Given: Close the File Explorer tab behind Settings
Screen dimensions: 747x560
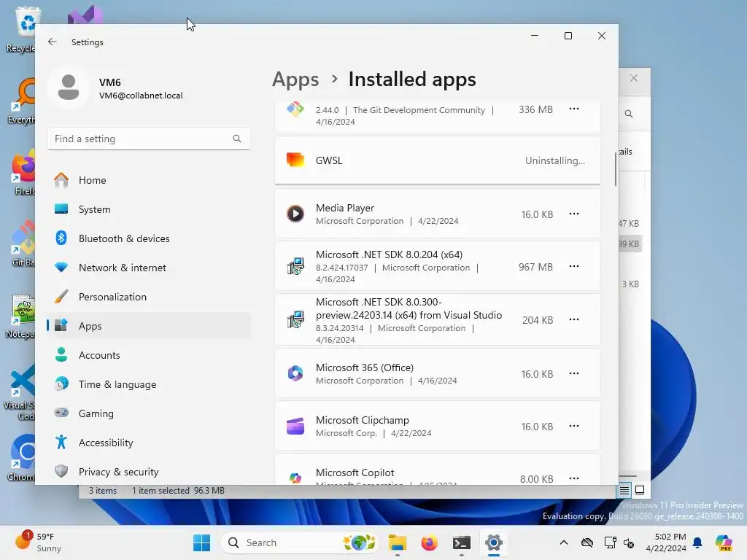Looking at the screenshot, I should click(x=634, y=78).
